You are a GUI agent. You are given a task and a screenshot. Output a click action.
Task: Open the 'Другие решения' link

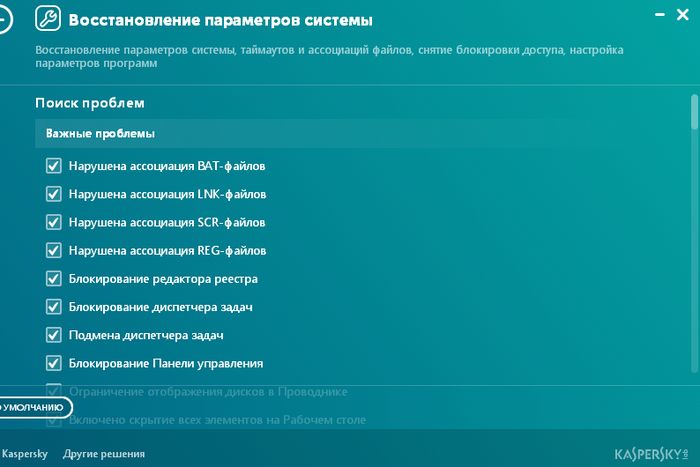[x=104, y=454]
